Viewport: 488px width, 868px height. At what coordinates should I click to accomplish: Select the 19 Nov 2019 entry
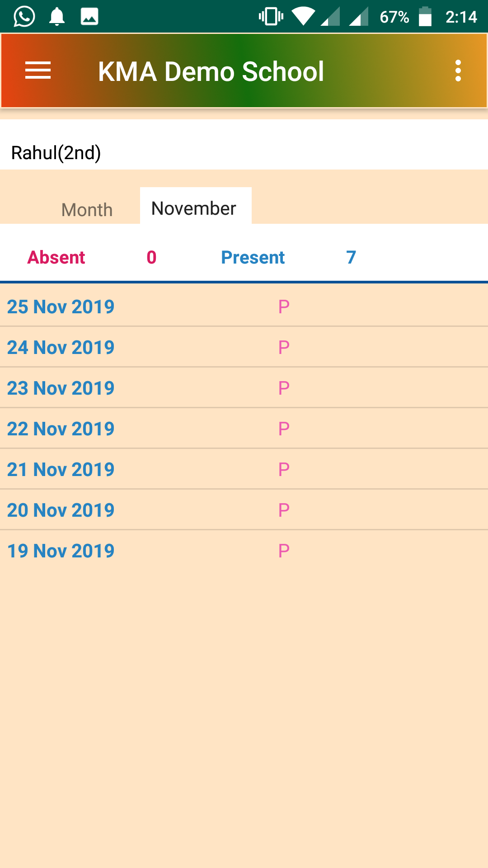244,551
